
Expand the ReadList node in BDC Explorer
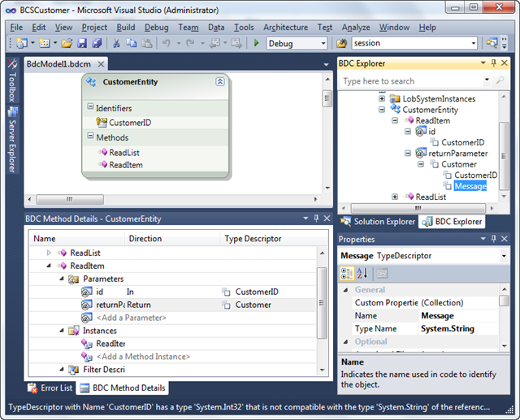pos(395,197)
